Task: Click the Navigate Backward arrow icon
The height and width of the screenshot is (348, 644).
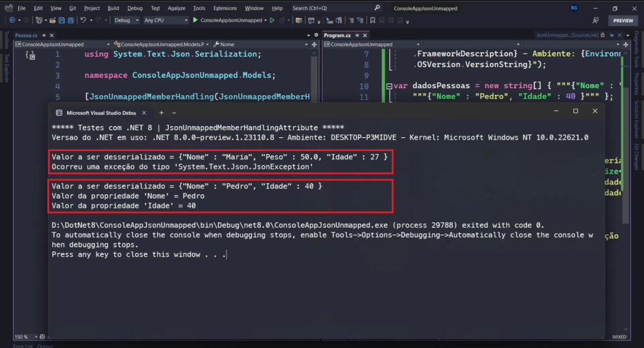Action: (x=13, y=20)
